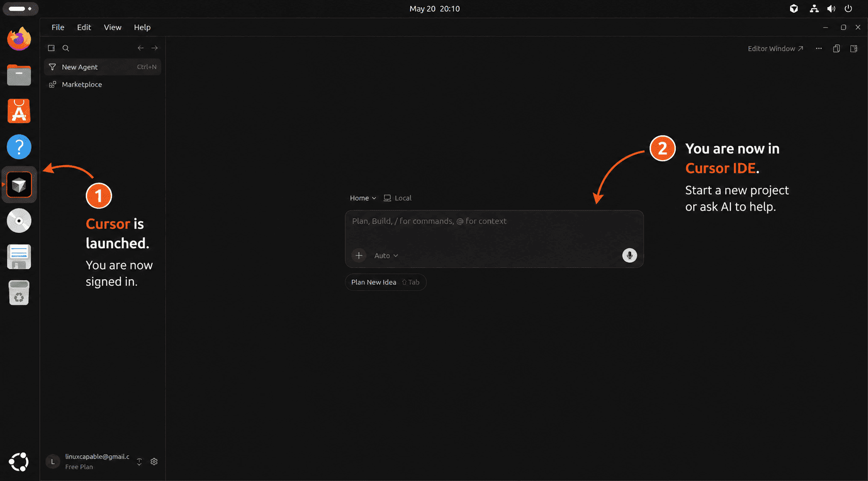Image resolution: width=868 pixels, height=481 pixels.
Task: Toggle the right sidebar panel icon
Action: click(x=854, y=48)
